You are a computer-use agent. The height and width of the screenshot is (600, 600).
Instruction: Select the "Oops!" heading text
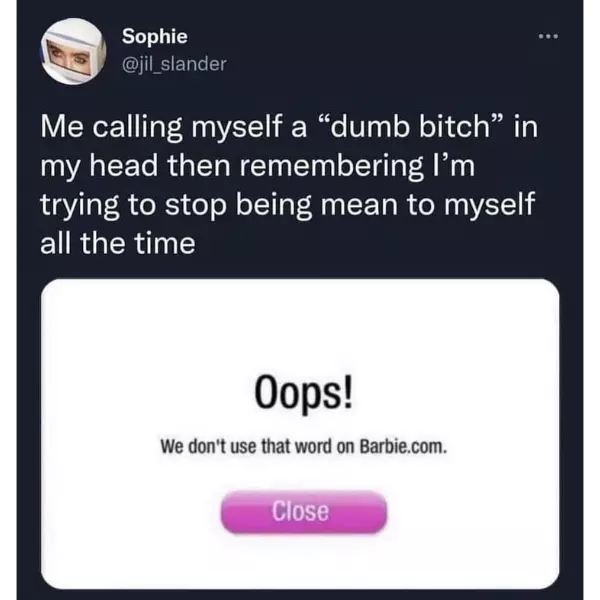pos(303,395)
